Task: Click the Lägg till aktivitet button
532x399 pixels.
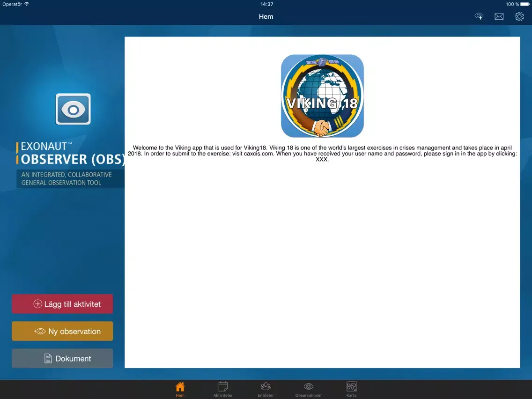Action: click(x=62, y=304)
